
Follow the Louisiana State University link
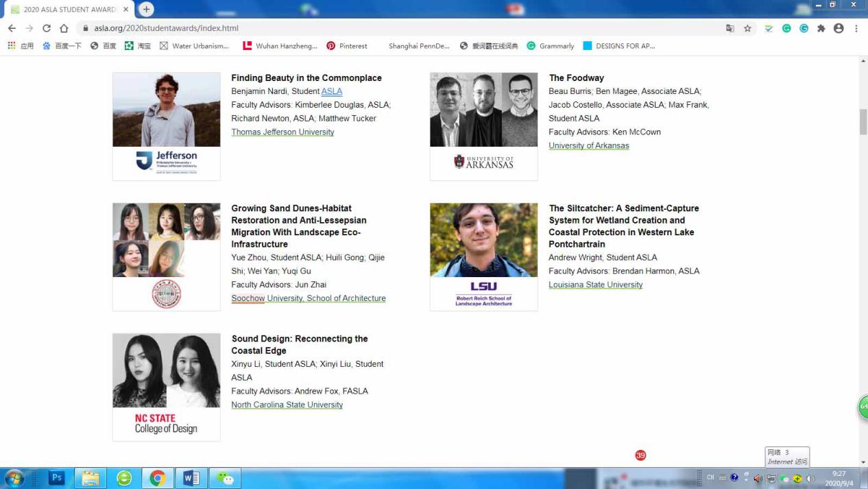click(595, 285)
